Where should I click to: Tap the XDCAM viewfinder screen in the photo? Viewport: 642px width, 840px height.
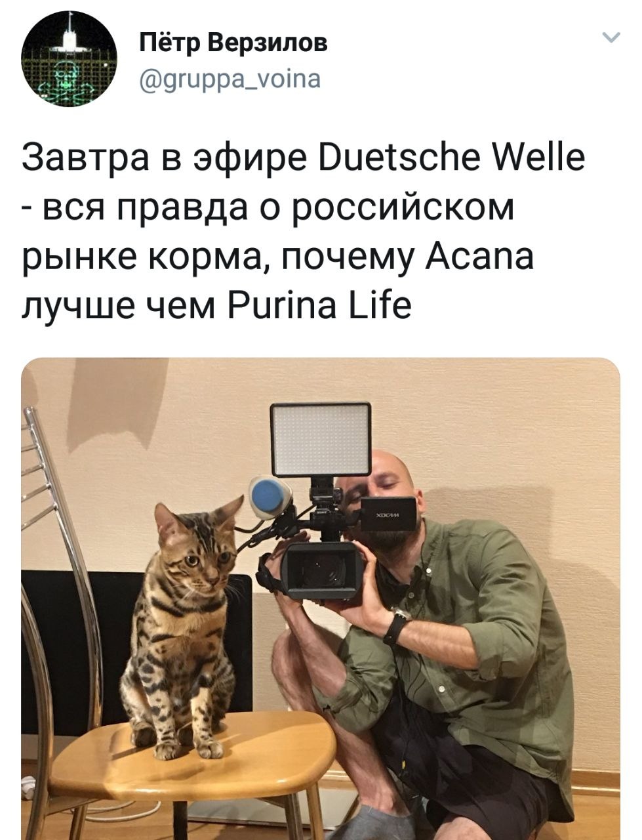(387, 513)
